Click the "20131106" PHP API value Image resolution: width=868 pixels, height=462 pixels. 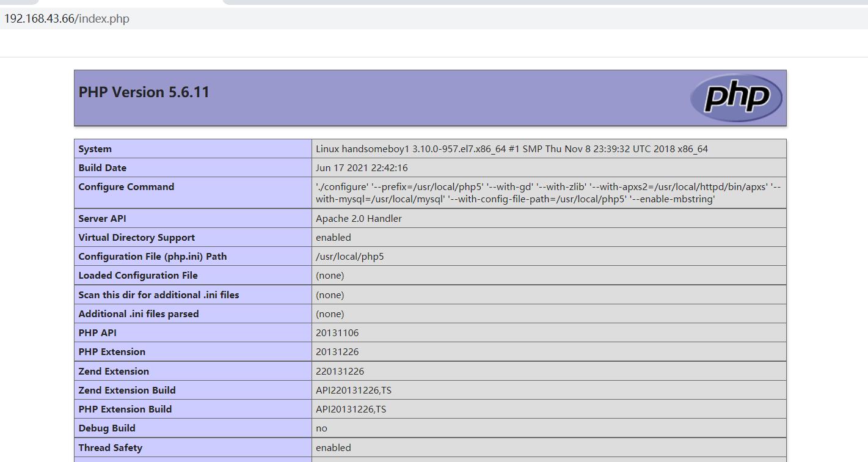click(337, 333)
